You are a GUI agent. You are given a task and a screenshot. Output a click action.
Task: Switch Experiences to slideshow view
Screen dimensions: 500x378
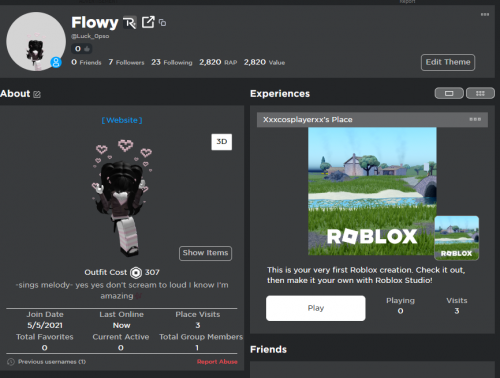(449, 93)
